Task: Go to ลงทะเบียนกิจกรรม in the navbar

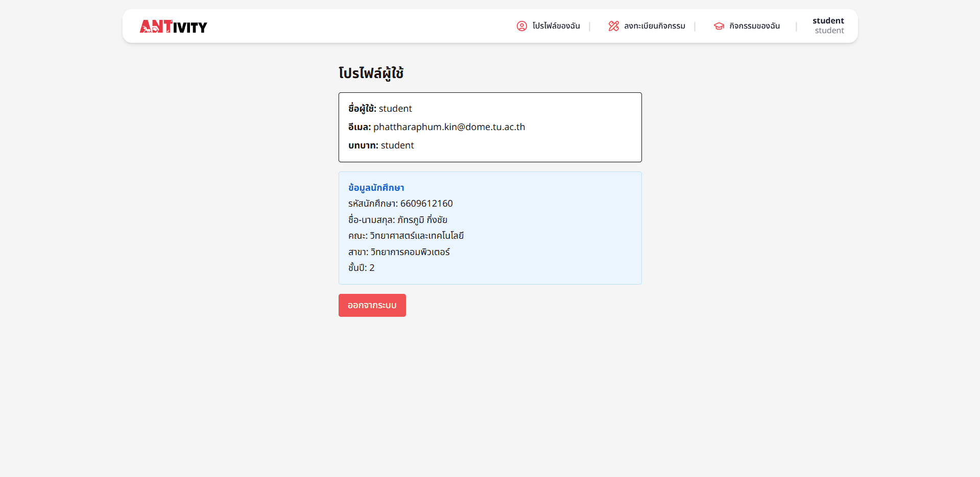Action: pos(654,26)
